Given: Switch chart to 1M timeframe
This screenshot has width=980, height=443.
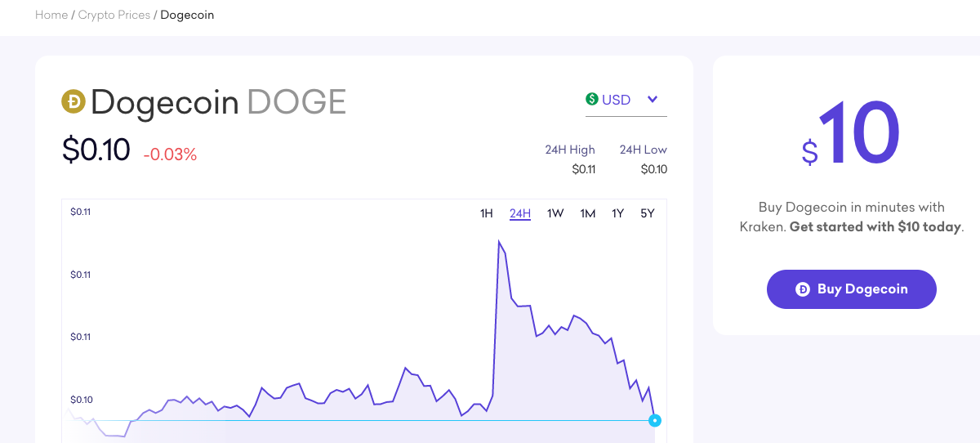Looking at the screenshot, I should coord(588,213).
